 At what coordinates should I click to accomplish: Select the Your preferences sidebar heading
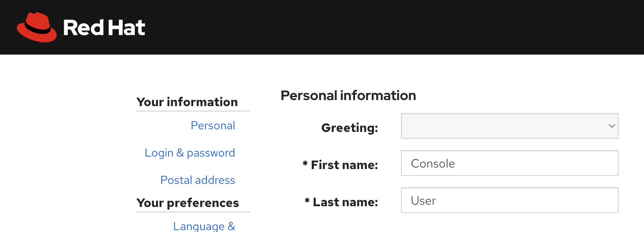[x=188, y=203]
